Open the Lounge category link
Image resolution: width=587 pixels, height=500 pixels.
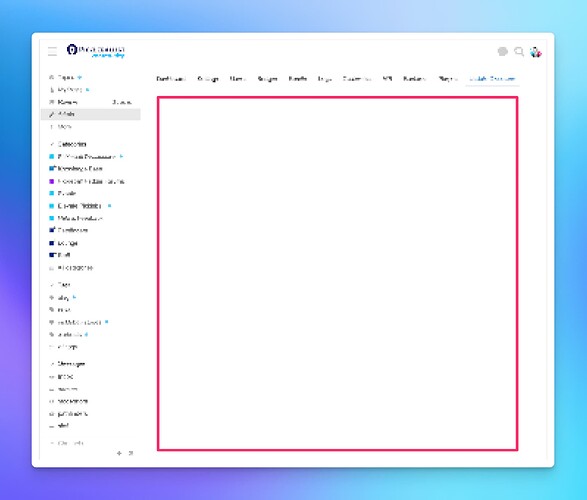pos(68,243)
